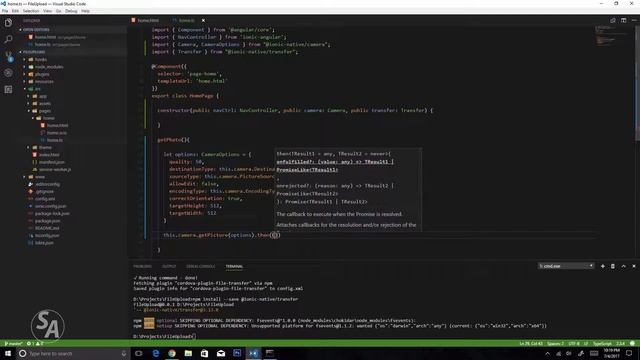Open the Search view in activity bar

(x=8, y=39)
